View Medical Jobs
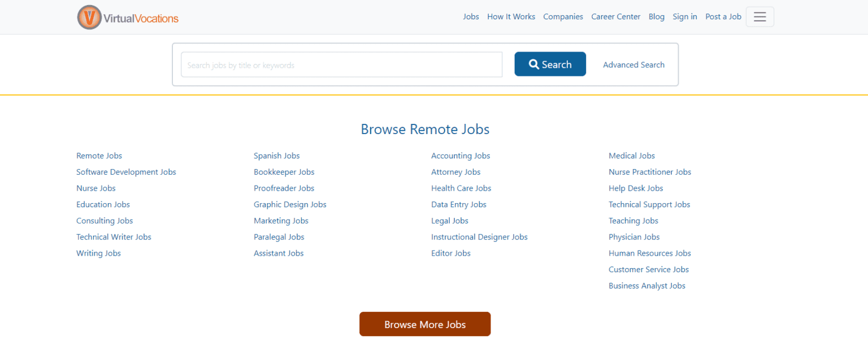The height and width of the screenshot is (357, 868). [632, 156]
